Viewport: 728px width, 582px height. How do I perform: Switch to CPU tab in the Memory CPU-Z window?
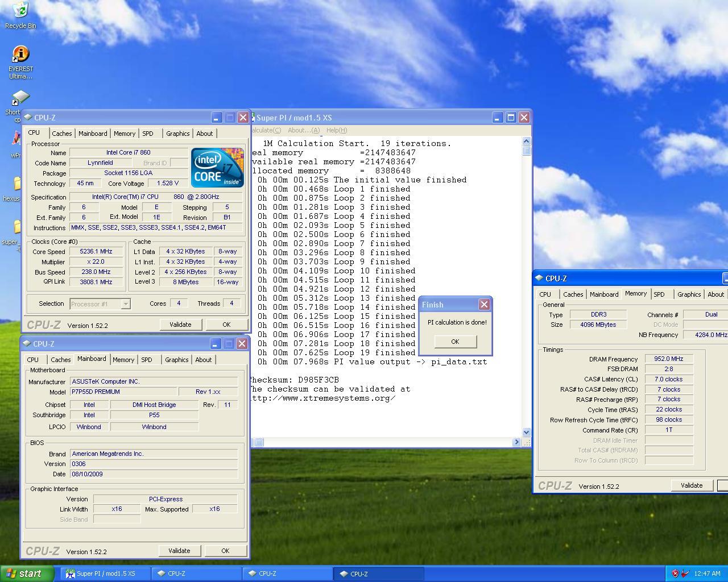click(x=545, y=294)
